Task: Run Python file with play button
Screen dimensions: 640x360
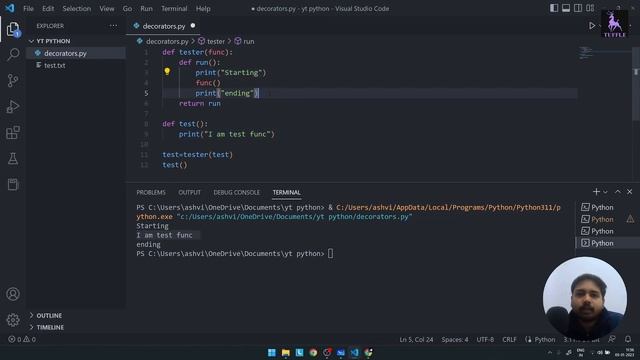Action: [591, 26]
